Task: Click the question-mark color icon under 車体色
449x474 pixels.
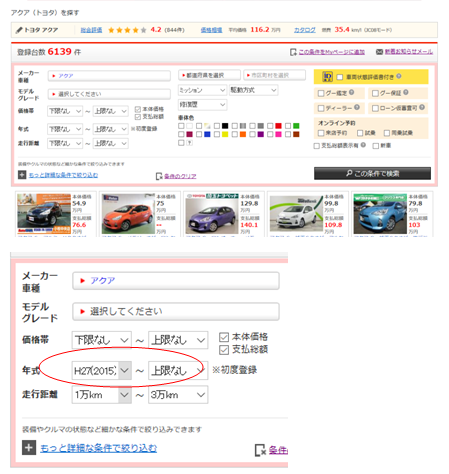Action: pos(189,143)
